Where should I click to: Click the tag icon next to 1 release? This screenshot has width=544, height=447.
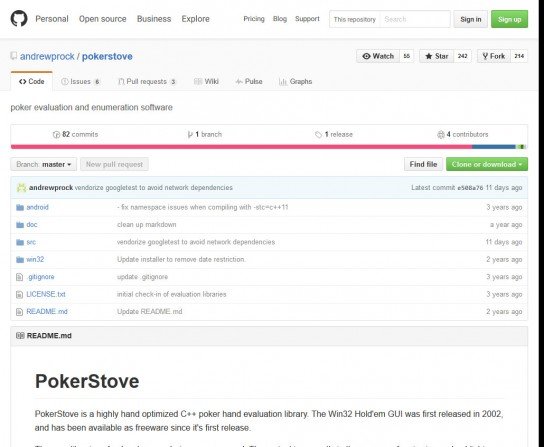(318, 135)
